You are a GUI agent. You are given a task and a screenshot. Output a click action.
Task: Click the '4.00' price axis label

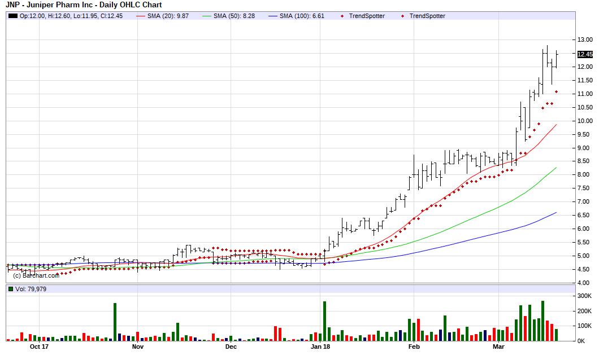click(585, 283)
